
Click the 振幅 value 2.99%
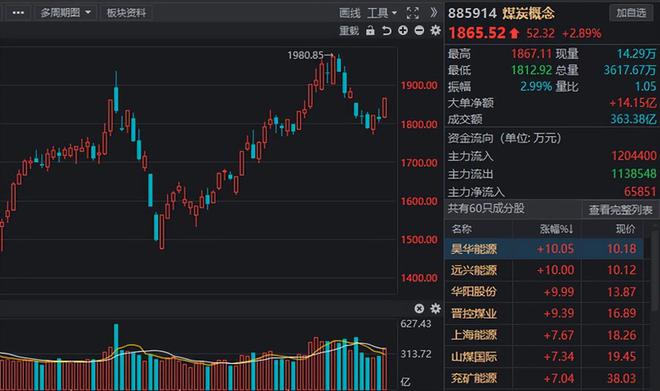point(536,87)
